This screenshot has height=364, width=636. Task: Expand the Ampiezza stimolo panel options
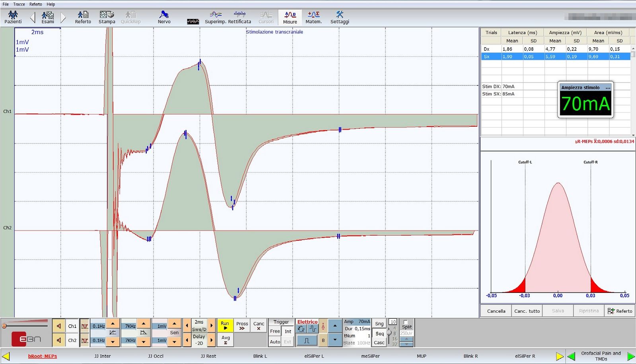point(607,87)
